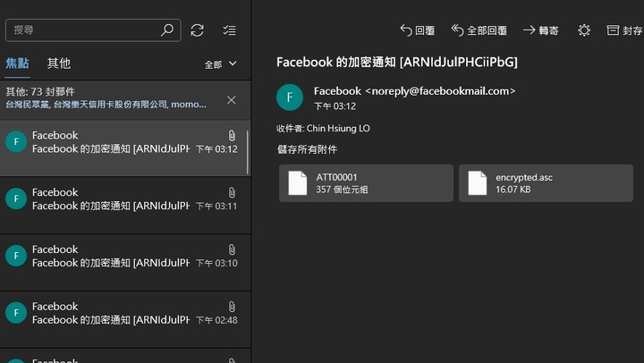
Task: Open the encrypted.asc attachment
Action: click(546, 183)
